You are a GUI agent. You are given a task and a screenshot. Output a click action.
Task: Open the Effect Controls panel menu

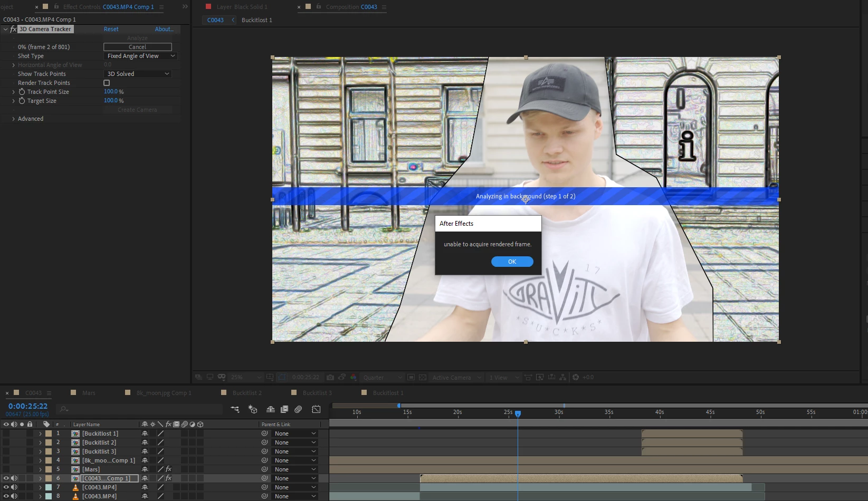pyautogui.click(x=161, y=7)
